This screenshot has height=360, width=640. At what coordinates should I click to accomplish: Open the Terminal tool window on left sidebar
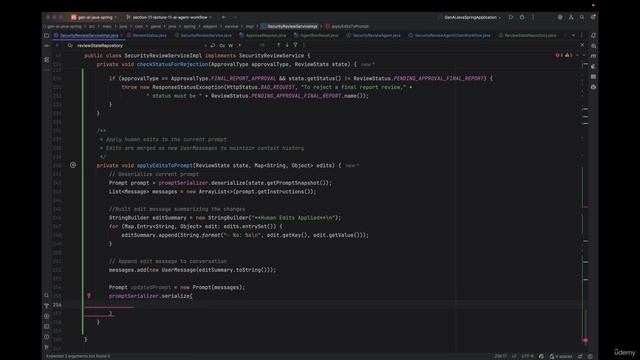click(47, 327)
